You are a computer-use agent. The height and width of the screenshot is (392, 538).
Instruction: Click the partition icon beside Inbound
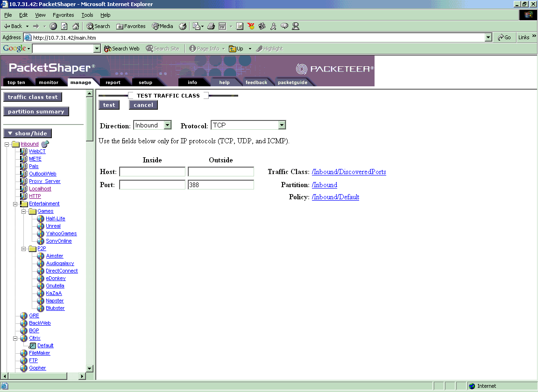click(45, 144)
